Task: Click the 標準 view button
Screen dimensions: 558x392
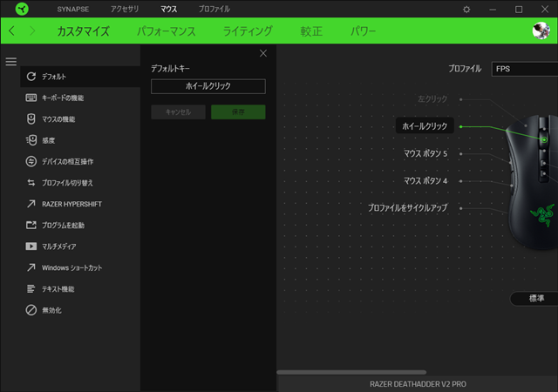Action: pyautogui.click(x=534, y=299)
